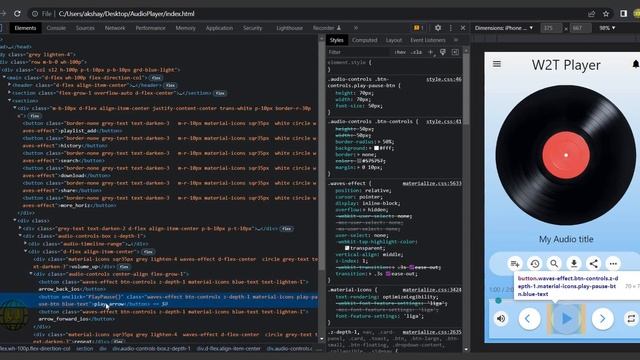This screenshot has height=360, width=640.
Task: Reload the page in browser
Action: pos(17,13)
